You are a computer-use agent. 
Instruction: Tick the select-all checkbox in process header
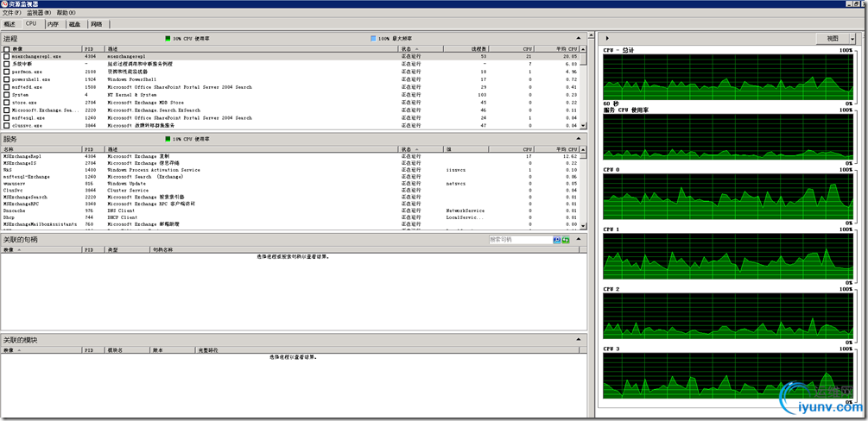[7, 49]
